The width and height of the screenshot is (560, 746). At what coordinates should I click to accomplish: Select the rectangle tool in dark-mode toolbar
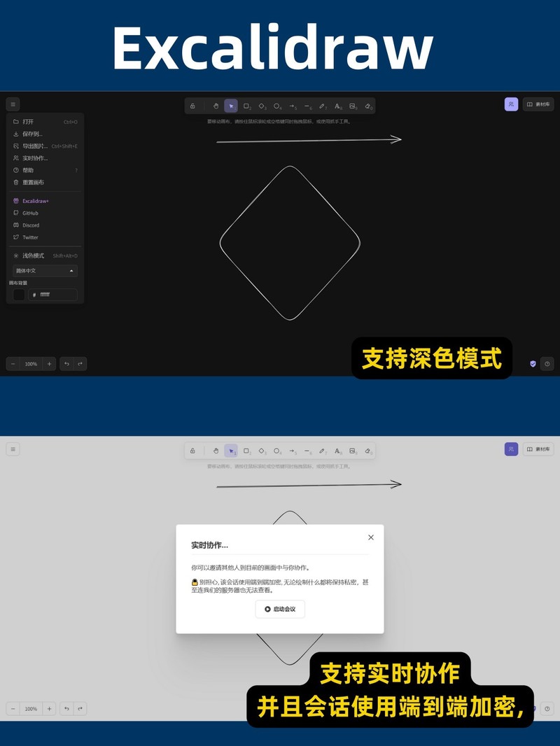[246, 106]
